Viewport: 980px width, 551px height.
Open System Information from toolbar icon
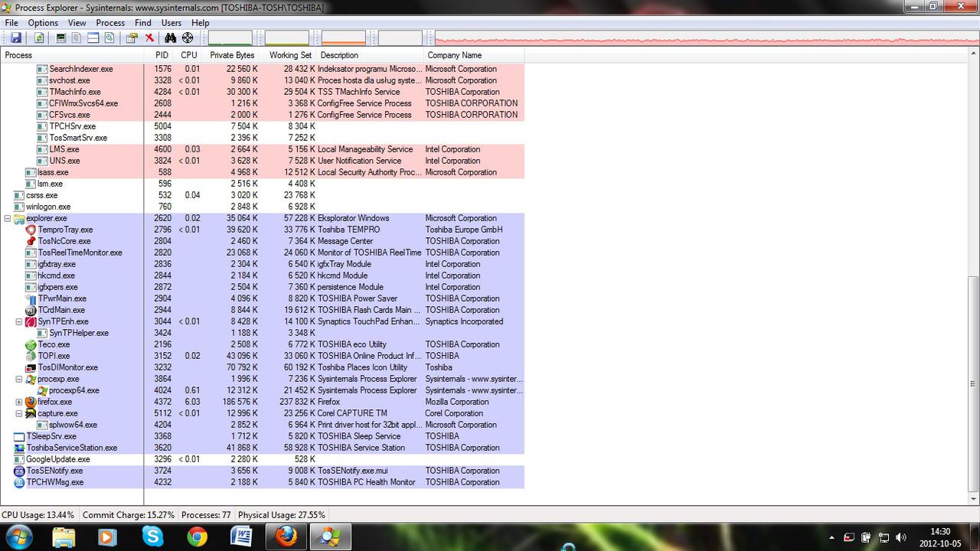coord(61,37)
